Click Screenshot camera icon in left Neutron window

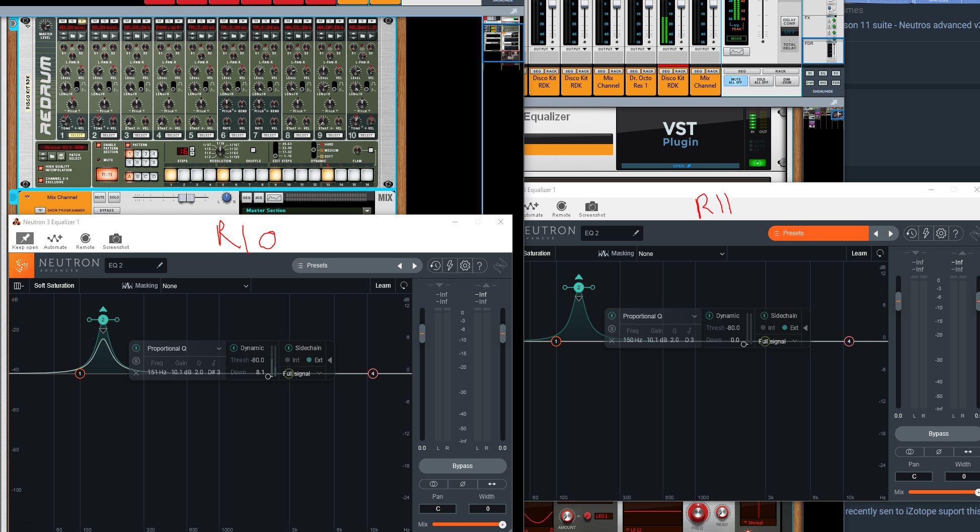tap(115, 238)
